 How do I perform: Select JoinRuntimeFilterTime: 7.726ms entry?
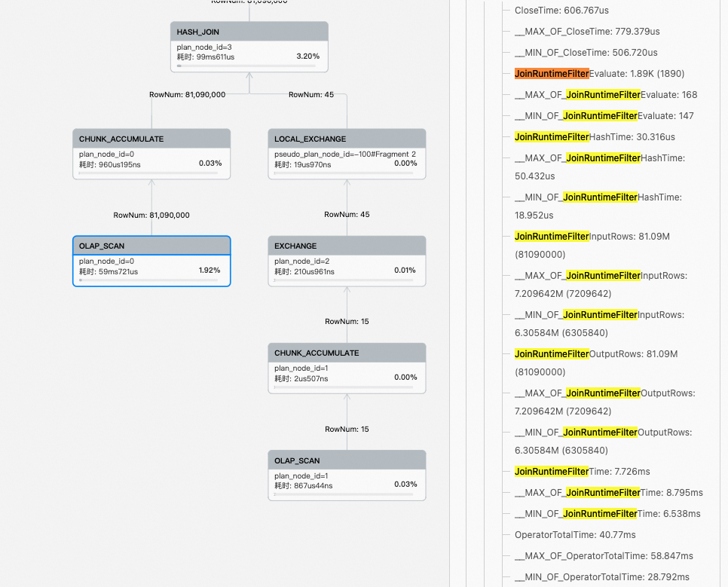[583, 472]
